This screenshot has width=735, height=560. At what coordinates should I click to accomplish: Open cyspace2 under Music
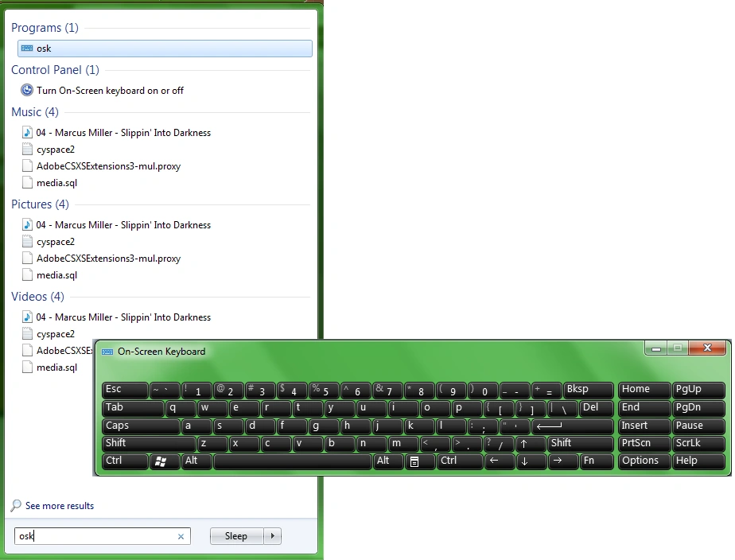56,150
